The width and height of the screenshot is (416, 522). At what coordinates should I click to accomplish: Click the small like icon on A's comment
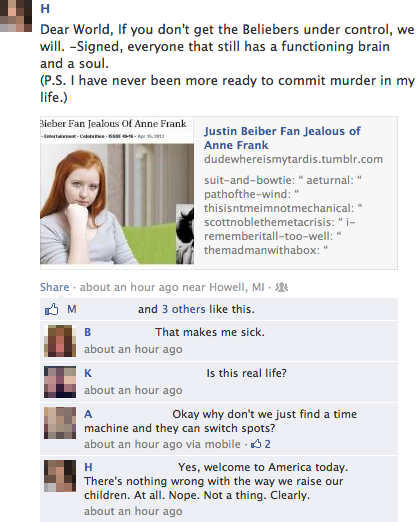[256, 444]
